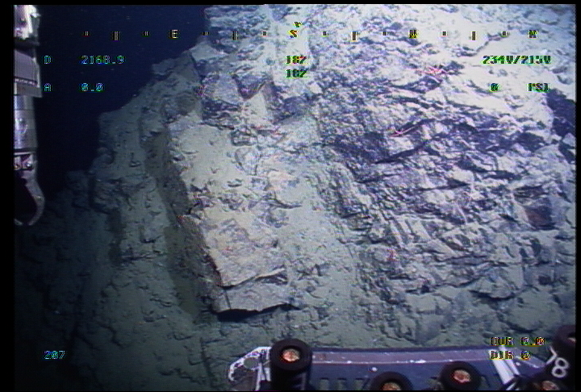Image resolution: width=581 pixels, height=392 pixels.
Task: Select the leftmost sample tube cap
Action: pos(290,355)
